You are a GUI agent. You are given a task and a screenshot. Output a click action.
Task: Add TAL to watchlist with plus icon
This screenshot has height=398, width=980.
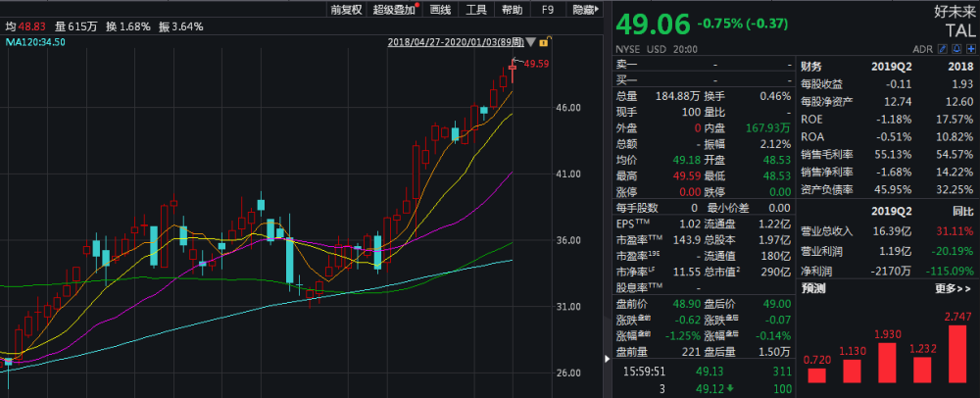tap(970, 49)
